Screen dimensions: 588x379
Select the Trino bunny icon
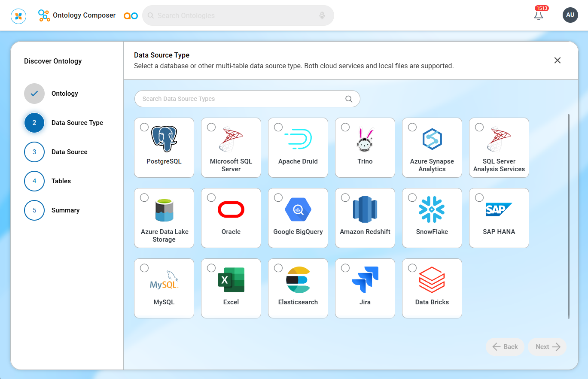point(365,139)
